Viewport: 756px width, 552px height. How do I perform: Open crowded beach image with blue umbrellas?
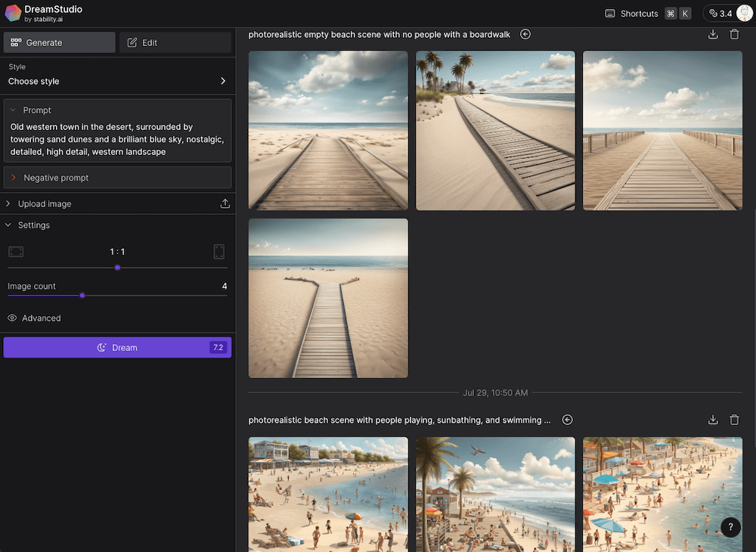[x=662, y=494]
